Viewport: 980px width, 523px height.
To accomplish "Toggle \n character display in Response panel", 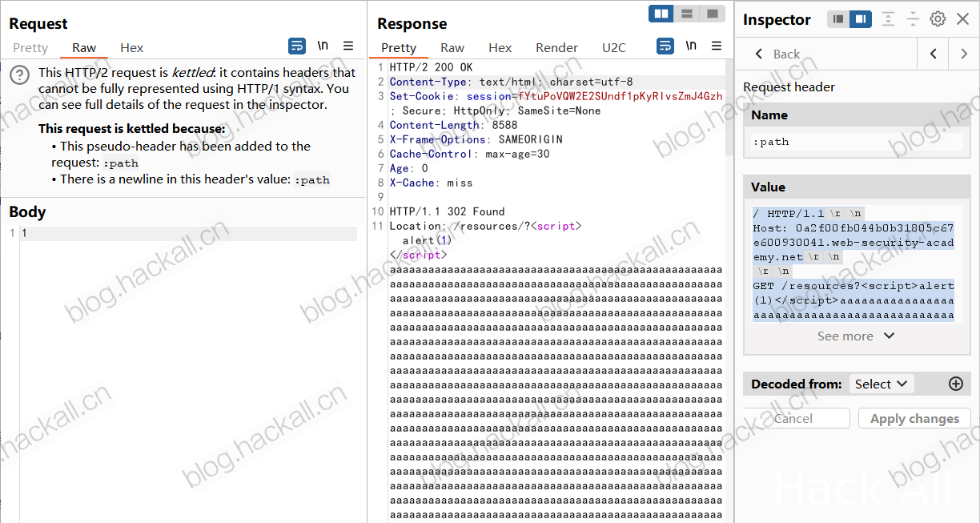I will [691, 46].
